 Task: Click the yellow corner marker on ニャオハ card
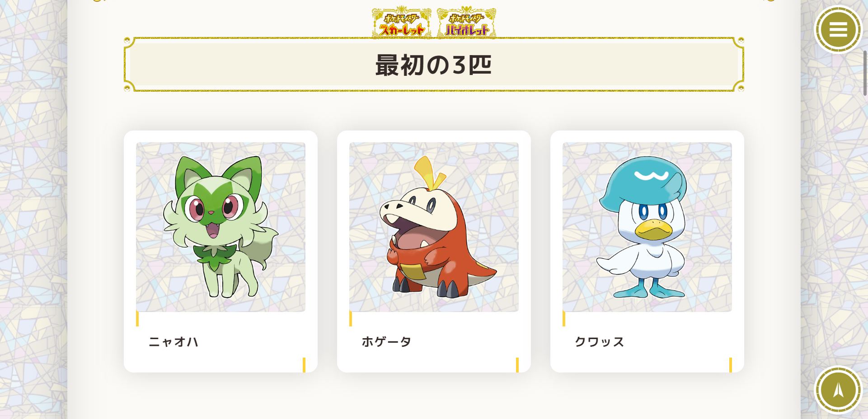pyautogui.click(x=304, y=365)
